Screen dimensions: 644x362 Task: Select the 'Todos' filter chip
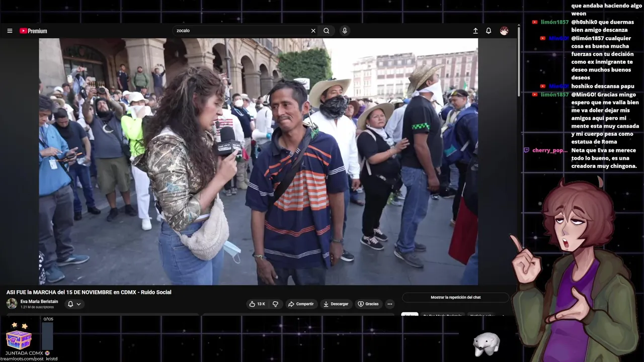point(410,315)
